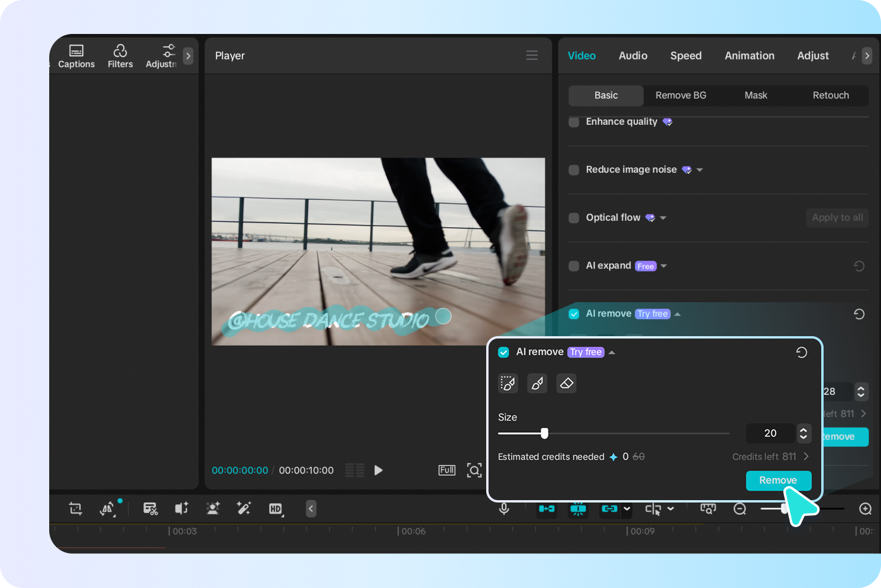Image resolution: width=881 pixels, height=588 pixels.
Task: Click the microphone record voiceover icon
Action: (x=504, y=508)
